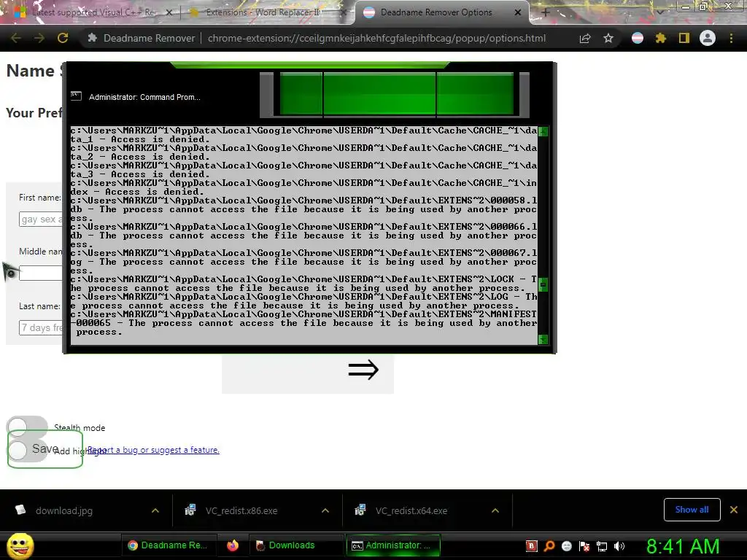
Task: Click the Command Prompt scrollbar thumb
Action: pos(543,285)
